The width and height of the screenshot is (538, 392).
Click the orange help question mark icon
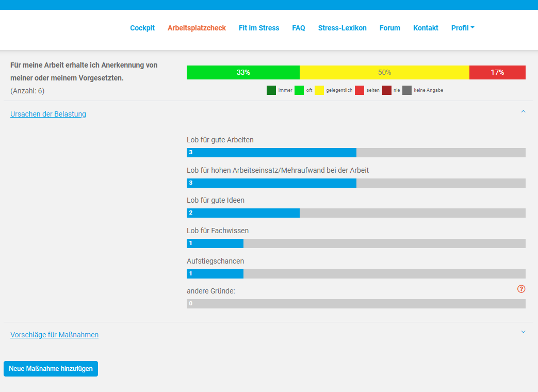pyautogui.click(x=521, y=289)
